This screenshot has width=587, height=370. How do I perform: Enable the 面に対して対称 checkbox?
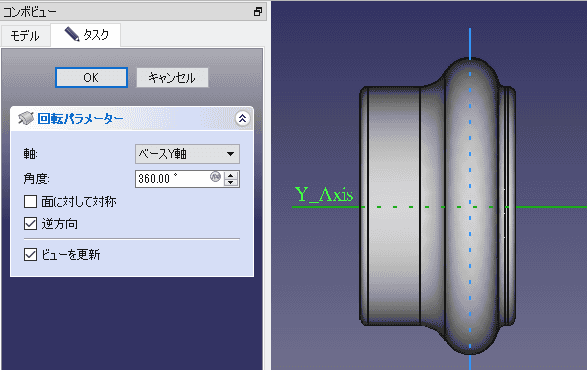coord(30,201)
